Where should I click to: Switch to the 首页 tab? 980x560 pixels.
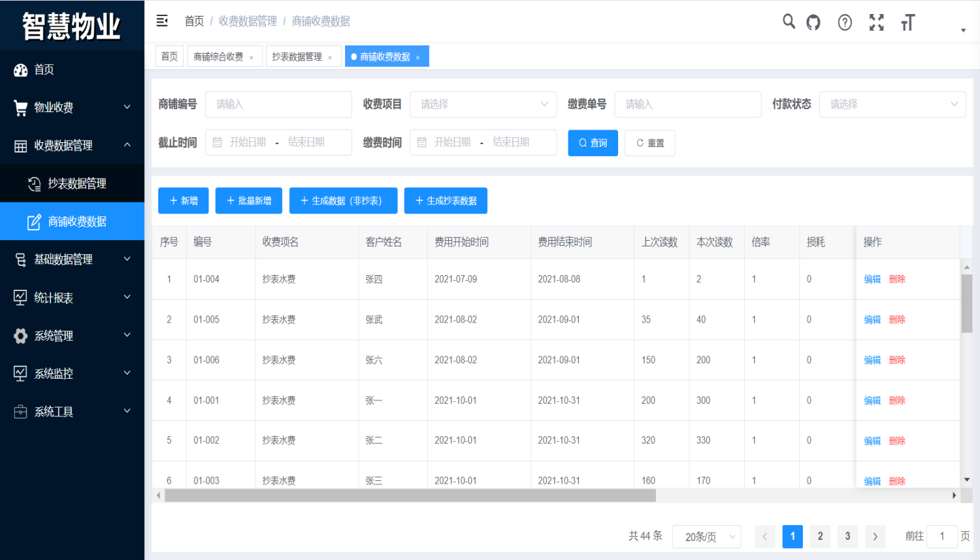pyautogui.click(x=169, y=57)
